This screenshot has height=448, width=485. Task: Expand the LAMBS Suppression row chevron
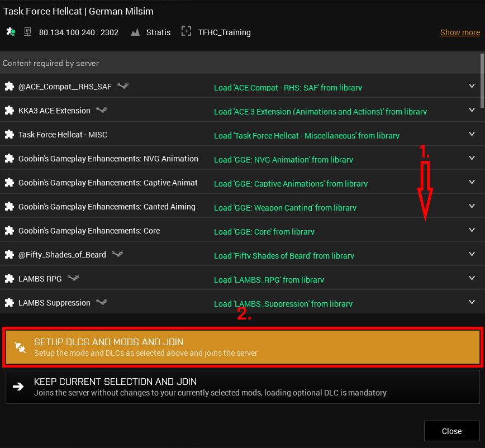pyautogui.click(x=472, y=302)
